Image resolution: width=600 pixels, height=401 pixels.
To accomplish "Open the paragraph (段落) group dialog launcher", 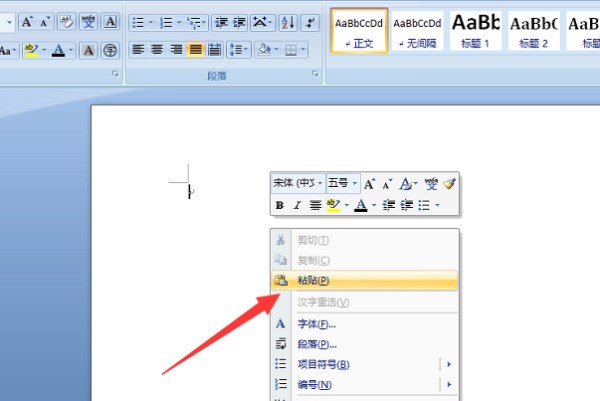I will point(315,73).
